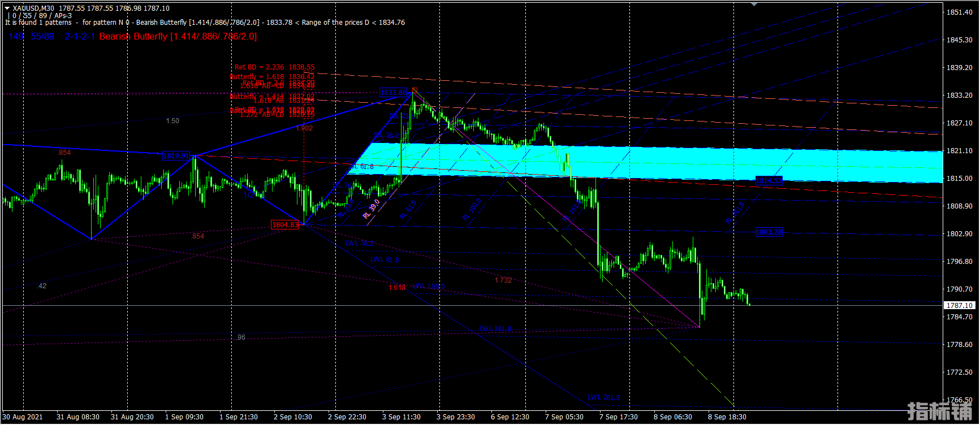Click the chart shift triangle marker at top
This screenshot has width=980, height=425.
(754, 4)
